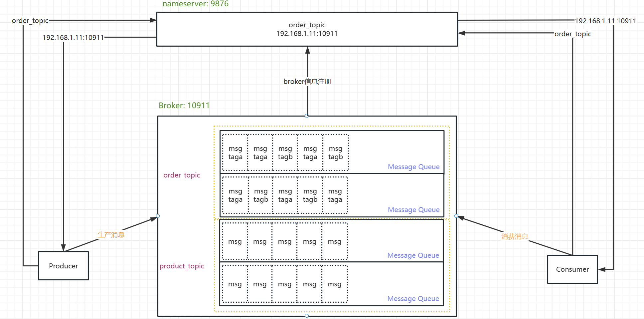Click the red product_topic label in the broker
This screenshot has height=319, width=644.
point(182,266)
